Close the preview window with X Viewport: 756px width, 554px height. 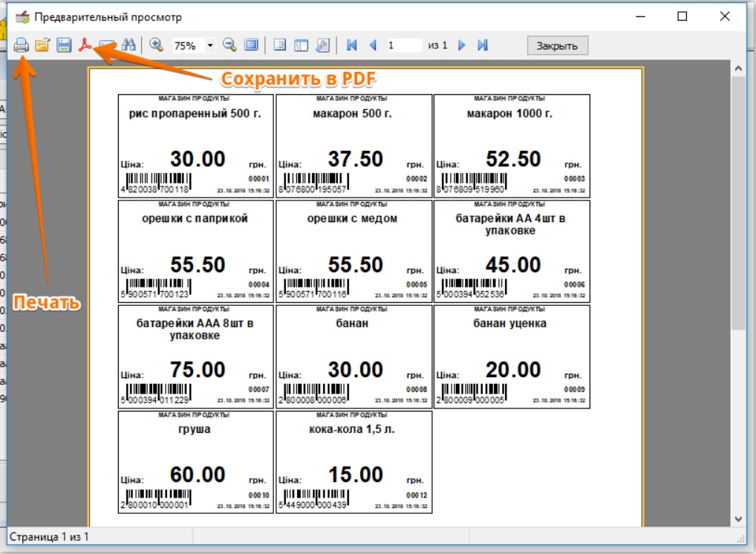coord(725,16)
